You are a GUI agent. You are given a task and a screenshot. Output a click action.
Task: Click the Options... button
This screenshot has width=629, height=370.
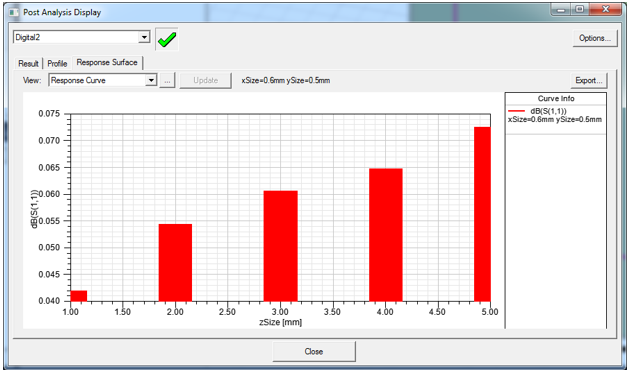coord(595,38)
